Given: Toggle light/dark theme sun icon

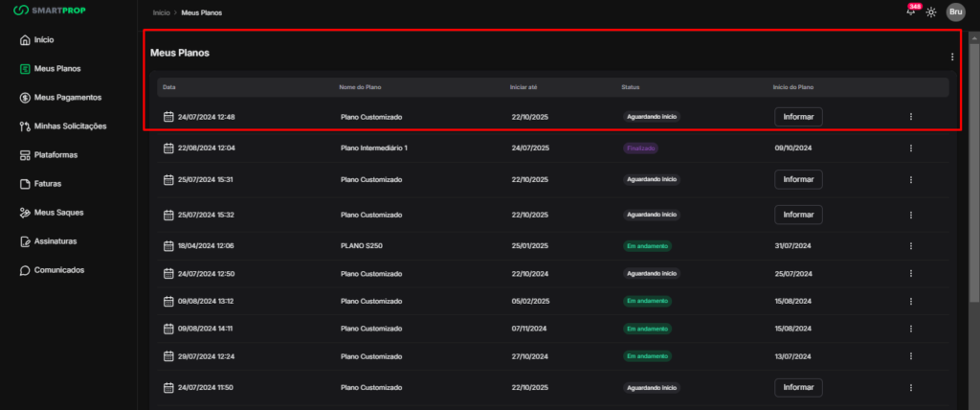Looking at the screenshot, I should point(931,12).
